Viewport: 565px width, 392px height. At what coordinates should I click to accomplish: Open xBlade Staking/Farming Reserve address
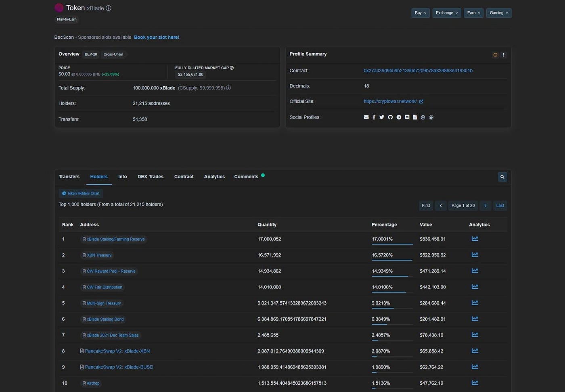[x=116, y=239]
